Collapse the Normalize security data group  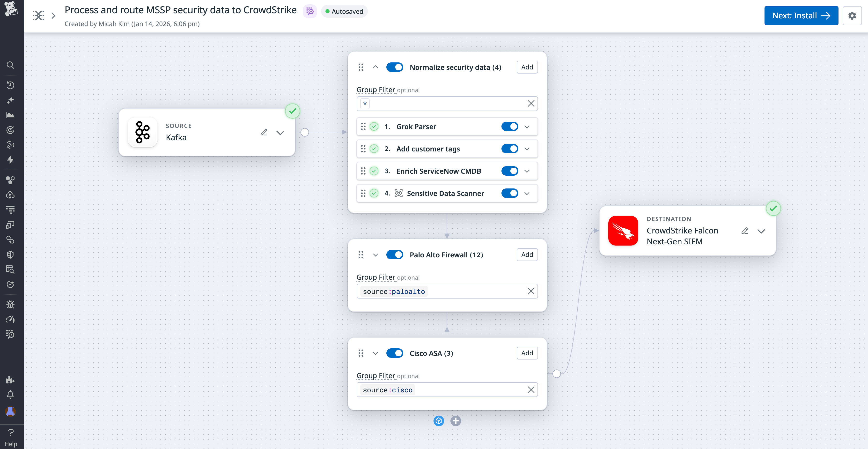375,67
